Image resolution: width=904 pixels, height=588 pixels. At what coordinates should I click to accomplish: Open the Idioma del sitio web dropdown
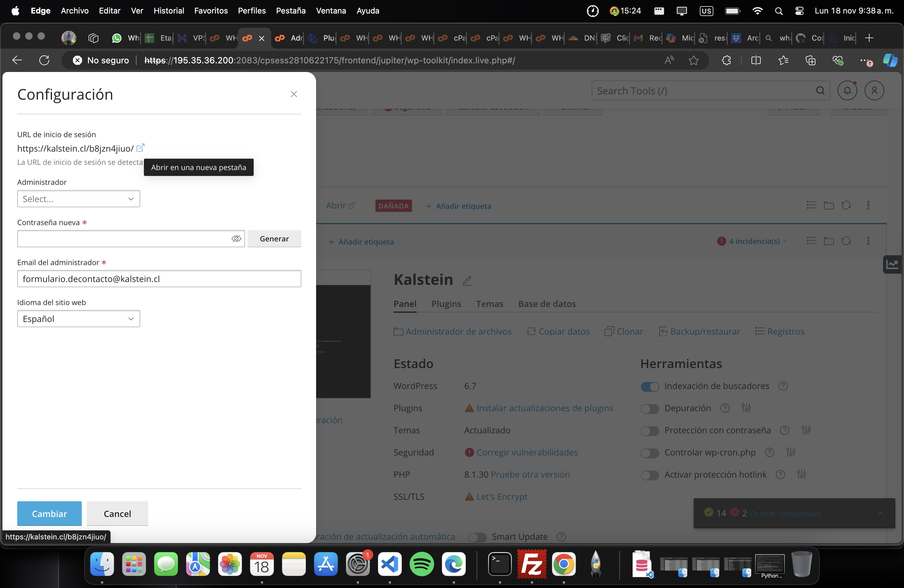point(79,319)
